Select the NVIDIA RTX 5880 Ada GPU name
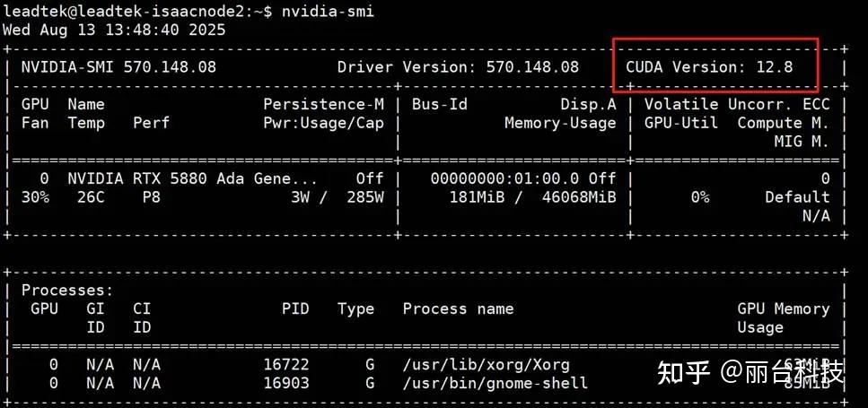 coord(192,178)
